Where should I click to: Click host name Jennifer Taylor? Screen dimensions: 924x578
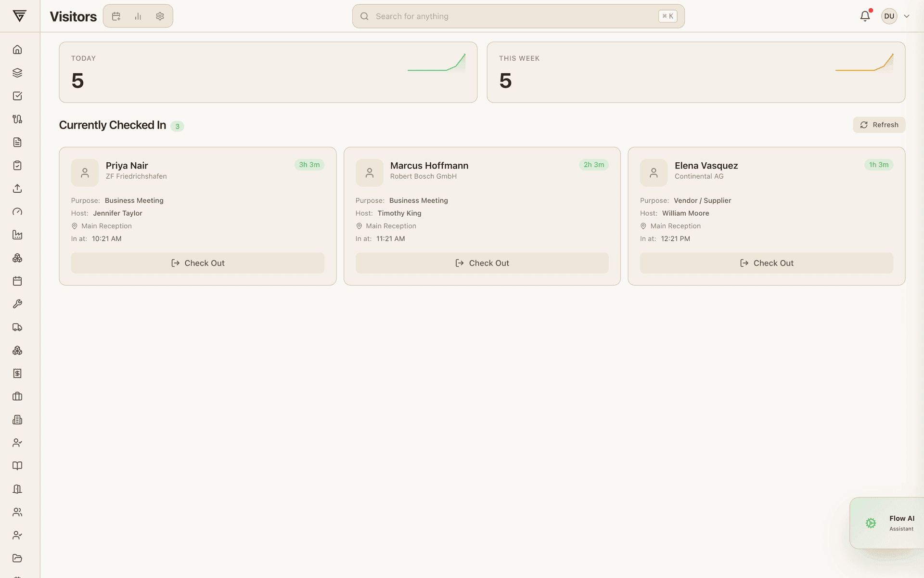tap(117, 213)
